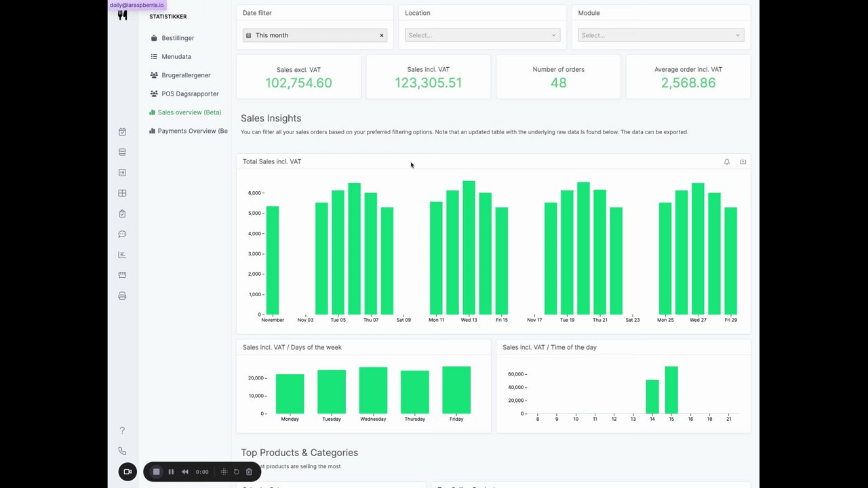Click the bell icon on Total Sales chart
Image resolution: width=868 pixels, height=488 pixels.
727,162
